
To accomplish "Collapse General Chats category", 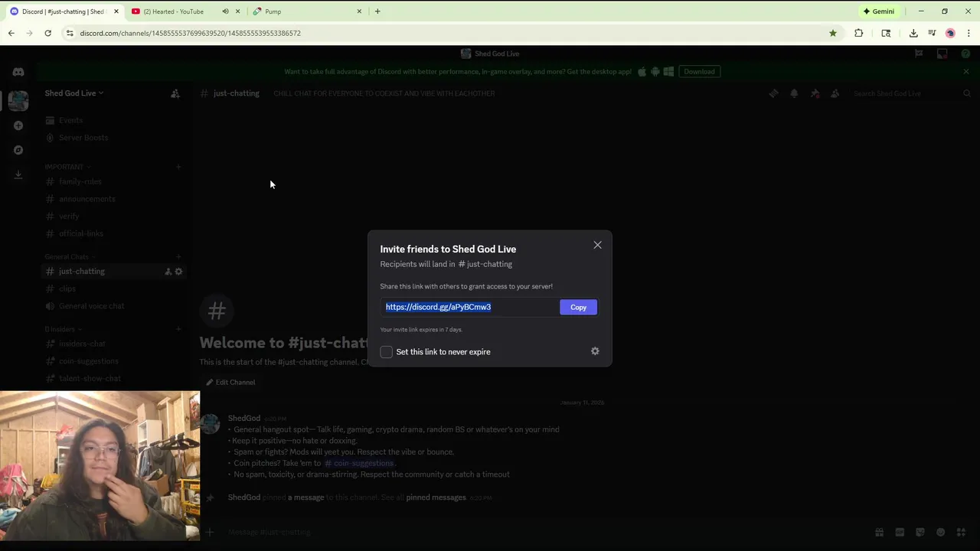I will (70, 257).
